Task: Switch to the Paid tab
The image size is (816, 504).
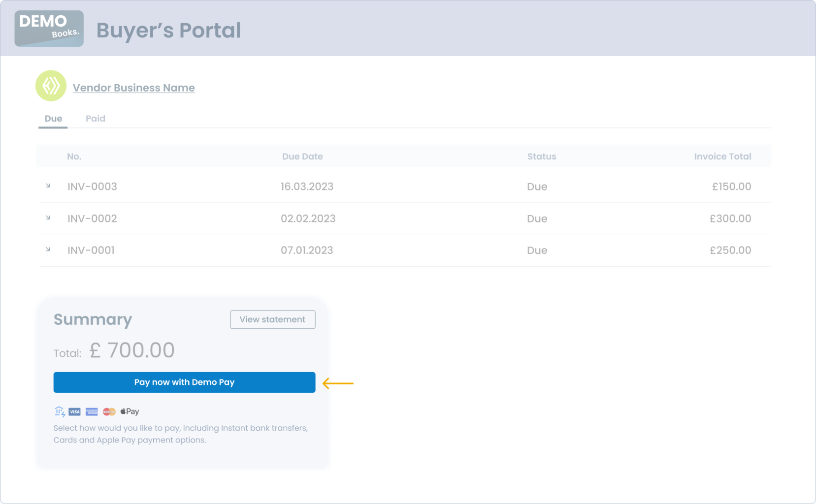Action: point(96,119)
